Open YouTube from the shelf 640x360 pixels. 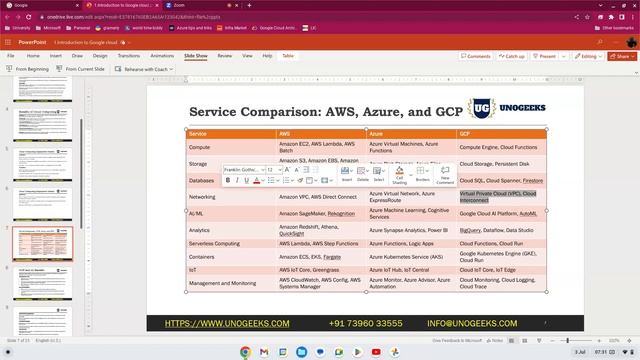[376, 352]
